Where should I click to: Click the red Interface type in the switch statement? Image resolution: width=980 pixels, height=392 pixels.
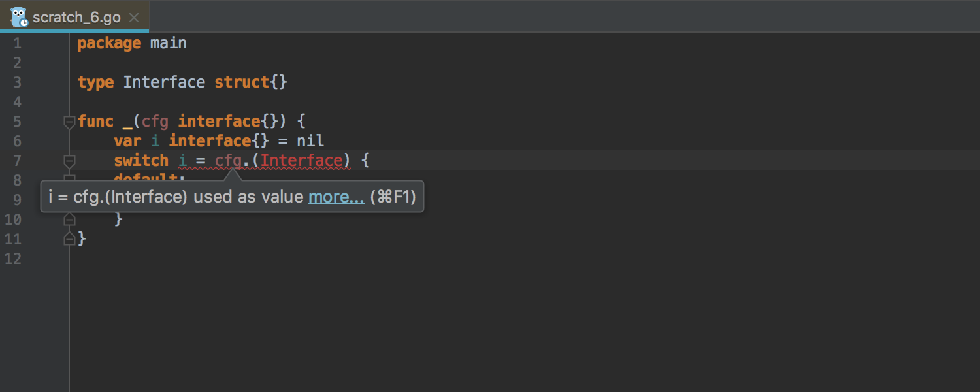[x=301, y=161]
